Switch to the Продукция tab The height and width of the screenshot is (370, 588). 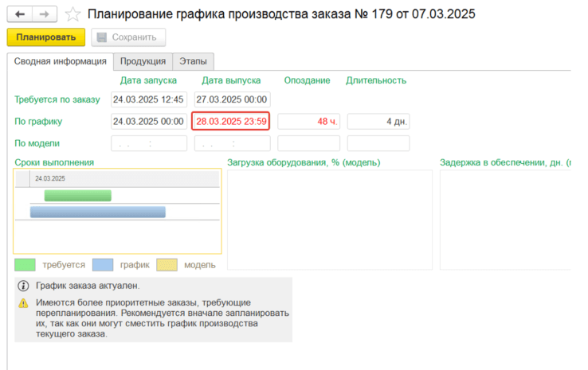(x=143, y=61)
